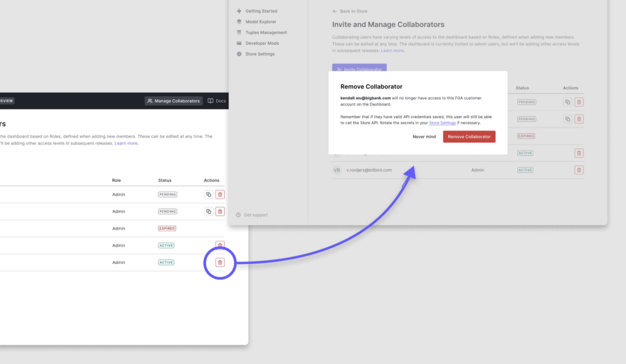
Task: Click ACTIVE badge in v.rooijers row
Action: (x=525, y=170)
